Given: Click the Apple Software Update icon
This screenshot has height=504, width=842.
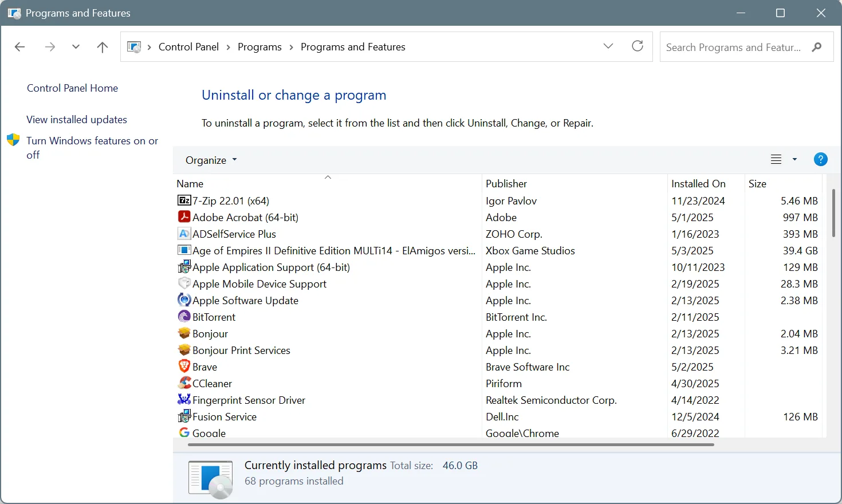Looking at the screenshot, I should tap(184, 300).
